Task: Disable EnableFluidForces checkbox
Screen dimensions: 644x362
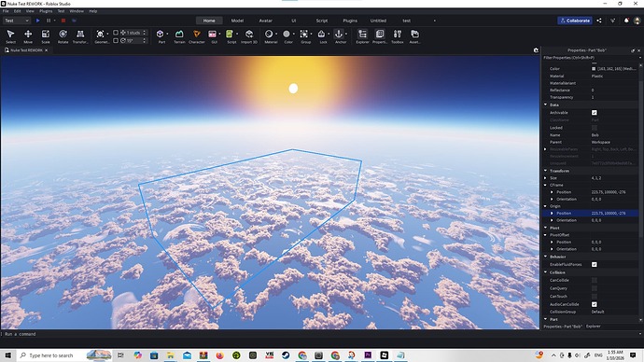Action: coord(595,264)
